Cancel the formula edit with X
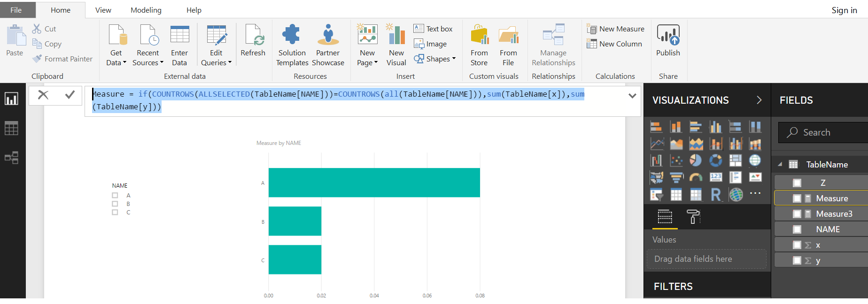The image size is (868, 304). [x=43, y=95]
